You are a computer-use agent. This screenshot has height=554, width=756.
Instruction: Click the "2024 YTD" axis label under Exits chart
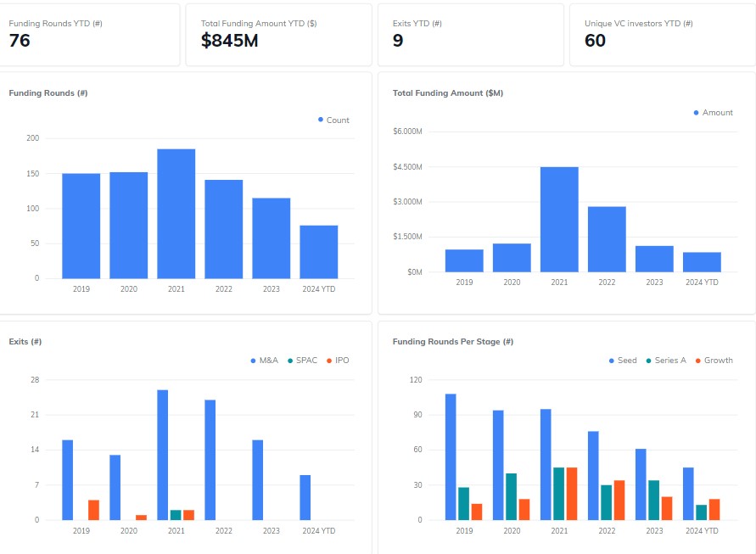[x=319, y=531]
